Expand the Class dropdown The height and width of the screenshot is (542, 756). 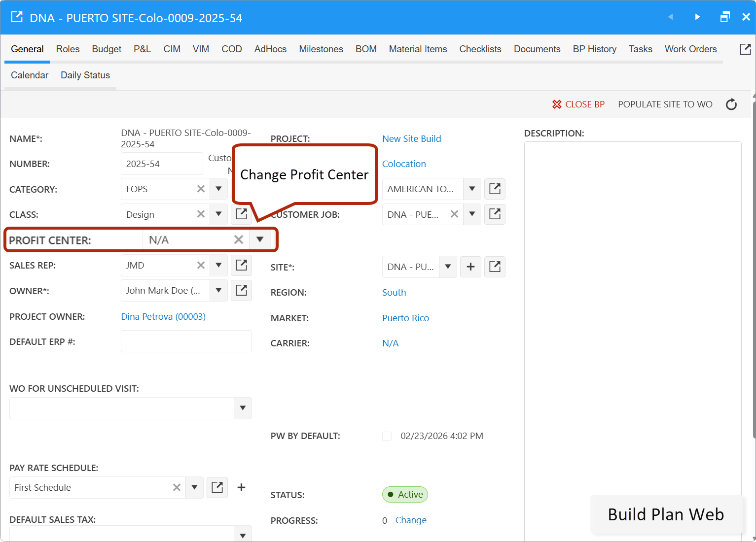[218, 214]
